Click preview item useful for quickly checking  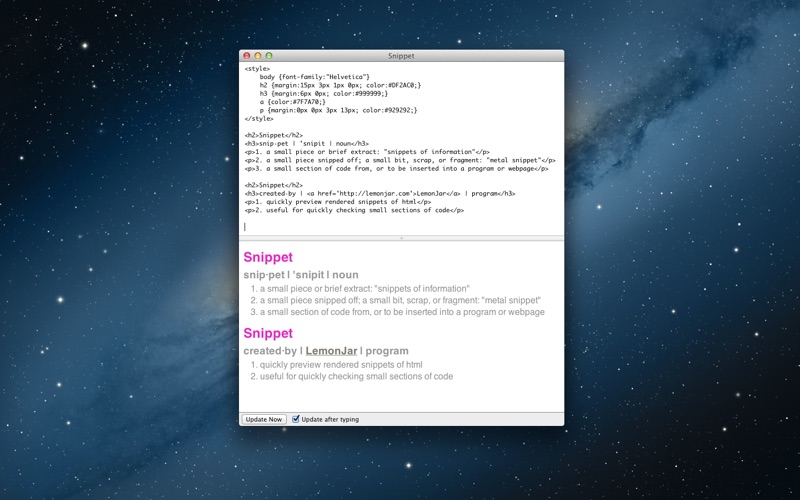(352, 377)
